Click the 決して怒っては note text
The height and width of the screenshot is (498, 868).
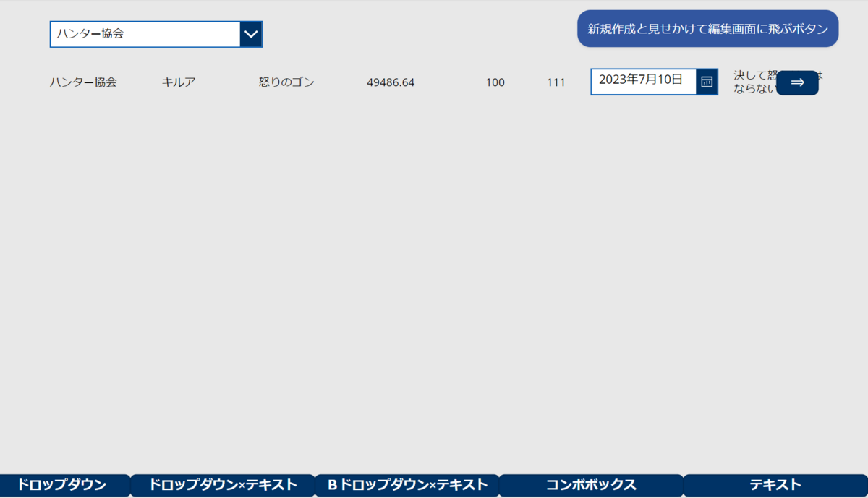pos(778,82)
